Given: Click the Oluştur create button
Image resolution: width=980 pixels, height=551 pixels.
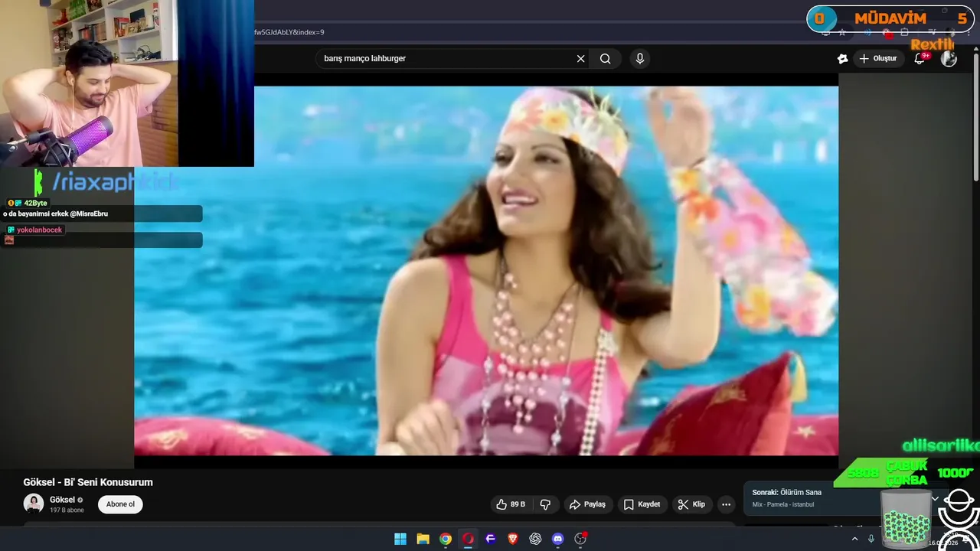Looking at the screenshot, I should pyautogui.click(x=878, y=59).
